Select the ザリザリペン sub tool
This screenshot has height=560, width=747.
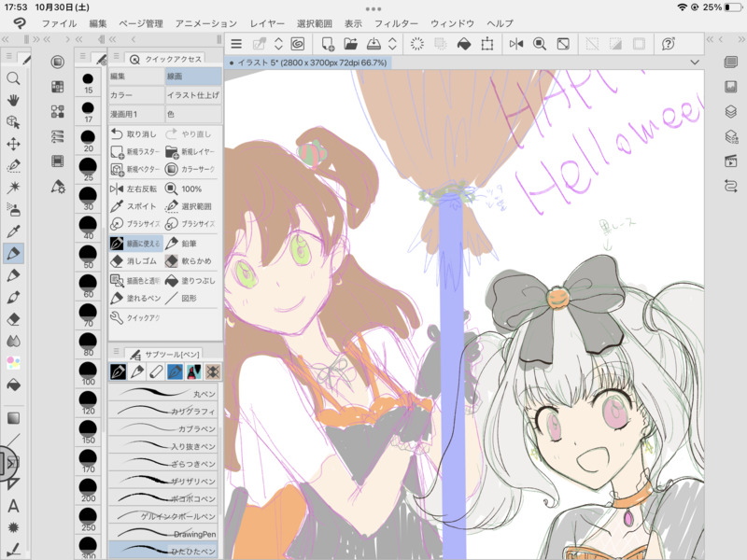coord(163,481)
